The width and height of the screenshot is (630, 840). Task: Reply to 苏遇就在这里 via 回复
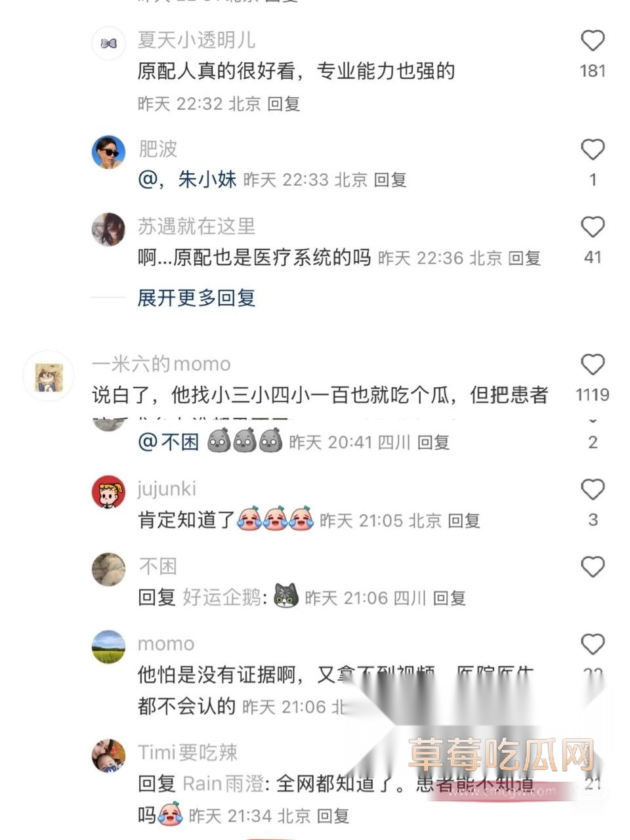click(x=524, y=259)
